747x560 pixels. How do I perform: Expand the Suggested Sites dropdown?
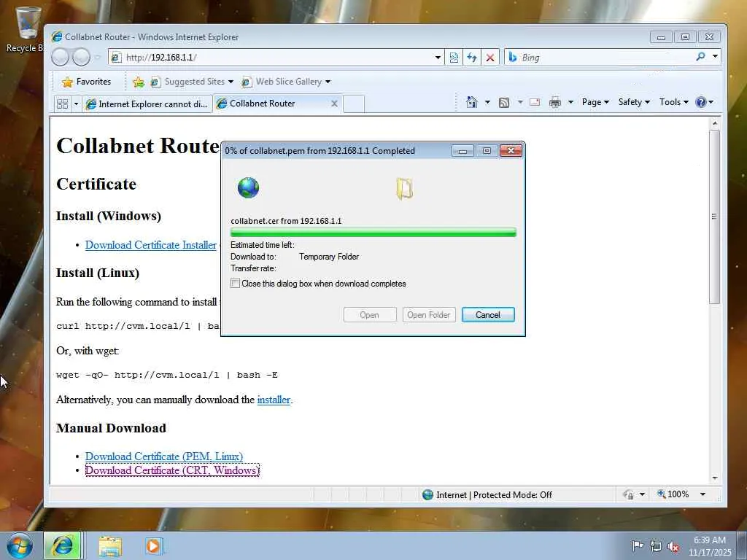click(231, 82)
